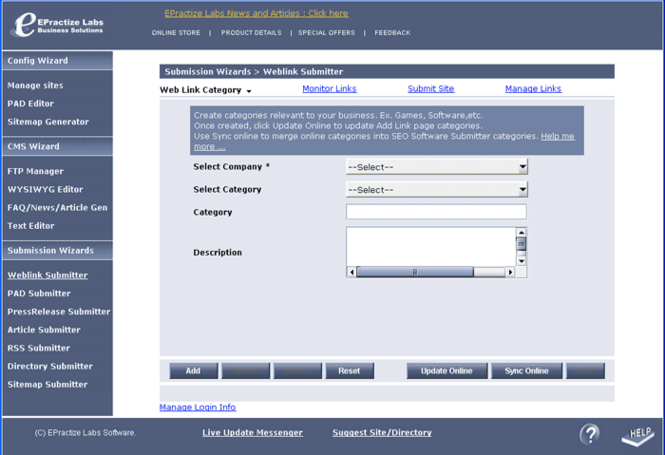Open Article Submitter in sidebar
665x455 pixels.
coord(44,330)
